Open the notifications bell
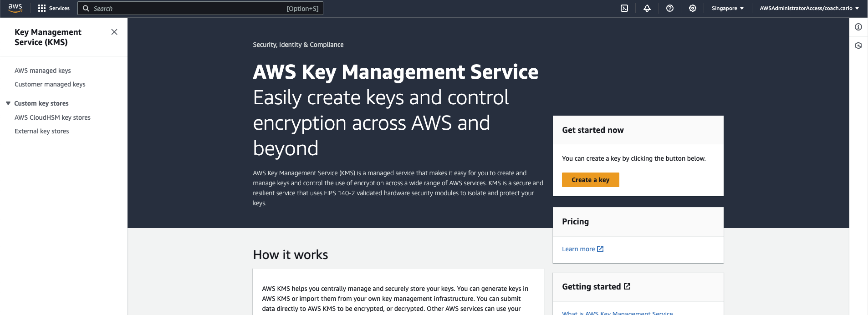The width and height of the screenshot is (868, 315). point(647,8)
